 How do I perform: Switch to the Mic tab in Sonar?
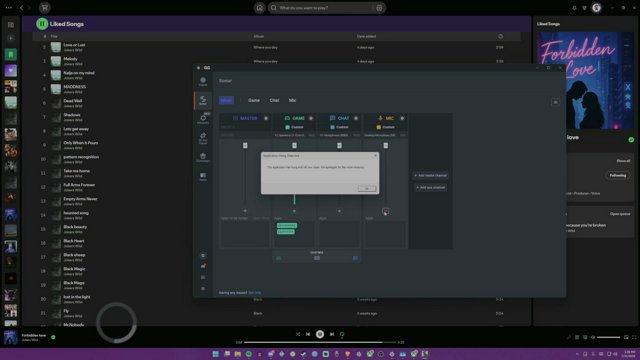click(x=292, y=100)
